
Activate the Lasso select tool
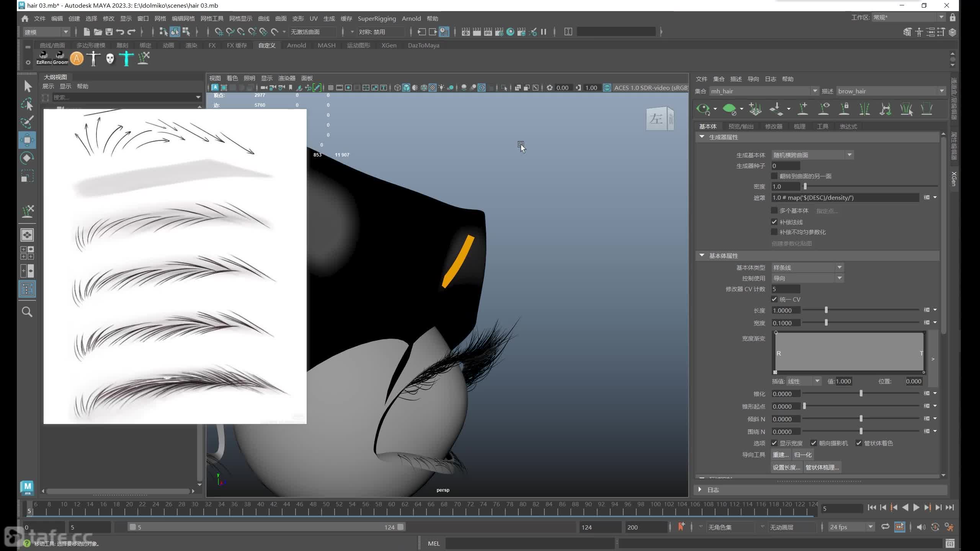27,104
